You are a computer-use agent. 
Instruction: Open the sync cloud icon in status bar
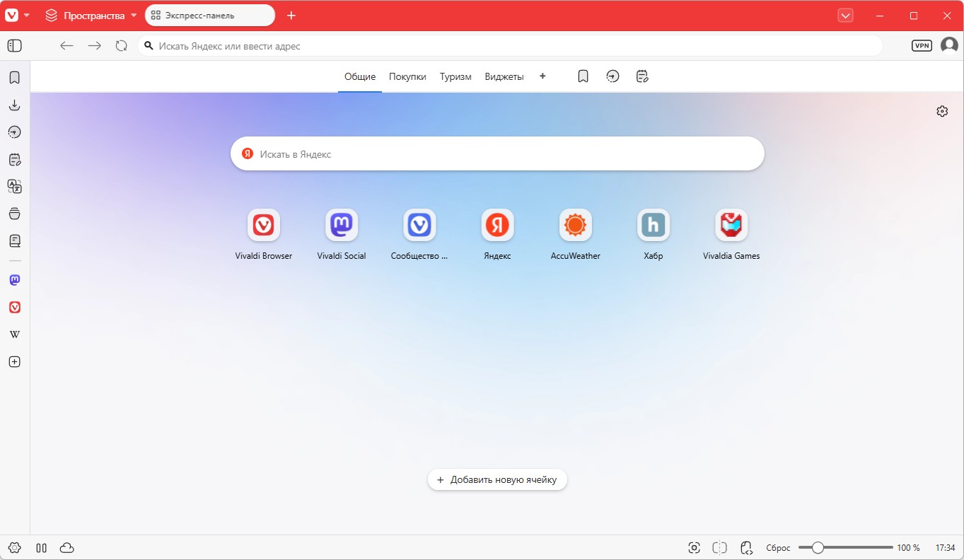[67, 548]
